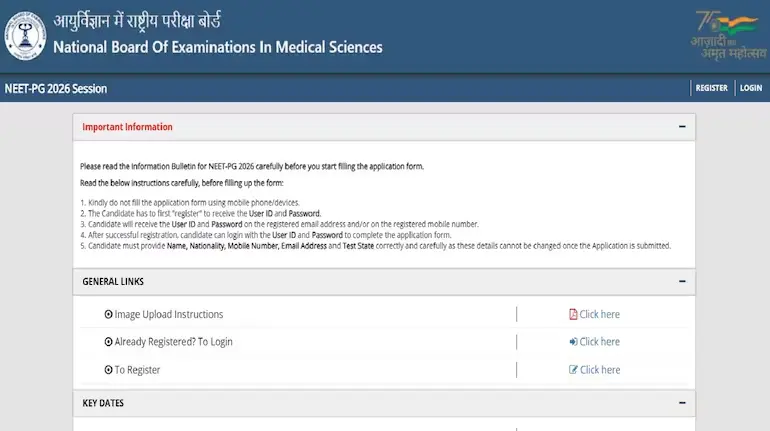Click the PDF icon for Image Upload Instructions
Viewport: 770px width, 431px height.
click(x=573, y=314)
